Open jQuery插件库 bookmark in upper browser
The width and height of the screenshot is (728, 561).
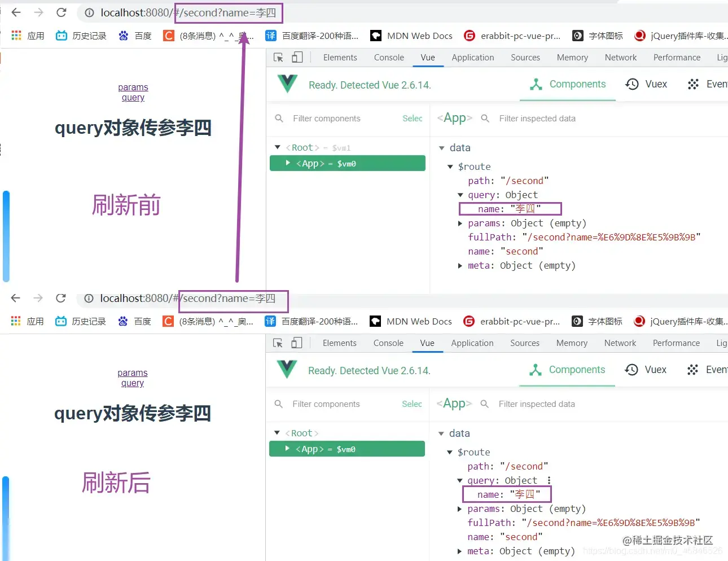[681, 36]
